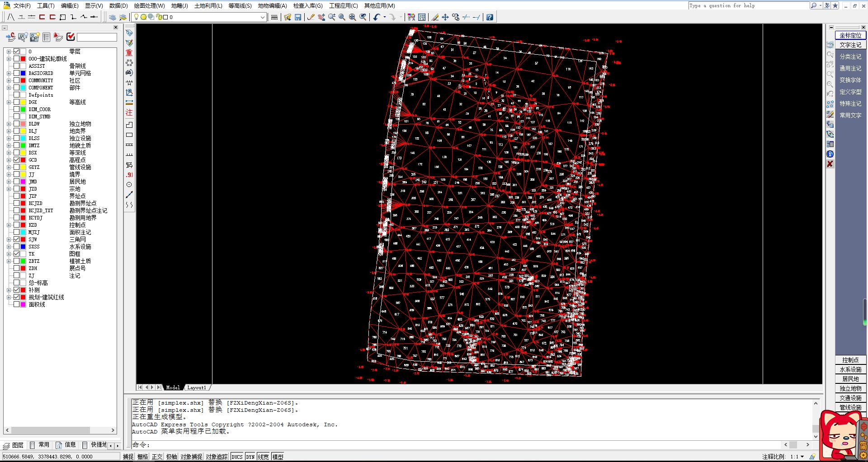This screenshot has height=462, width=868.
Task: Select the pan (four-arrow move) tool
Action: tap(445, 17)
